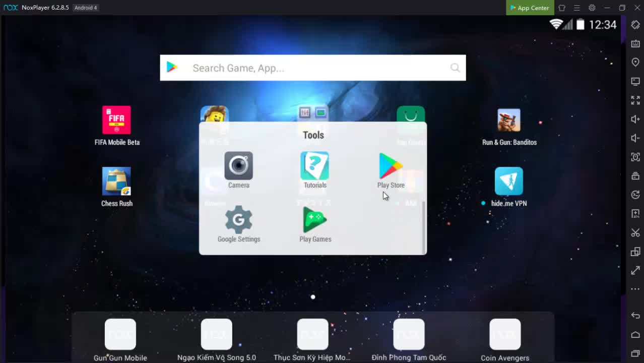This screenshot has width=644, height=363.
Task: Click the scissors icon in sidebar
Action: [x=635, y=232]
